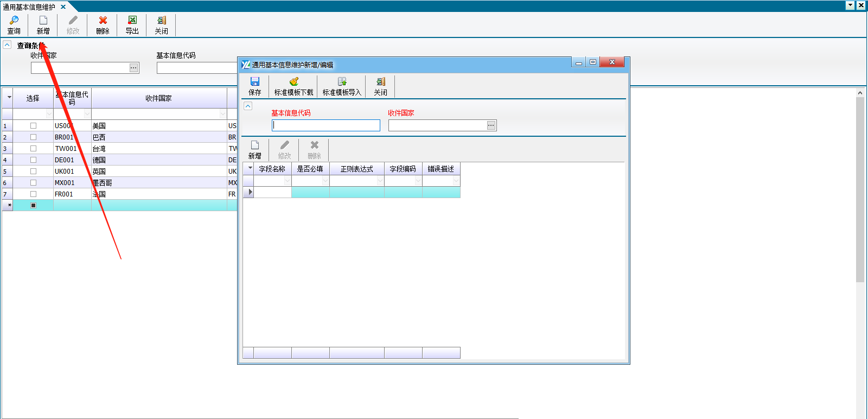Click the scrollbar up arrow at right edge
868x419 pixels.
[x=860, y=93]
